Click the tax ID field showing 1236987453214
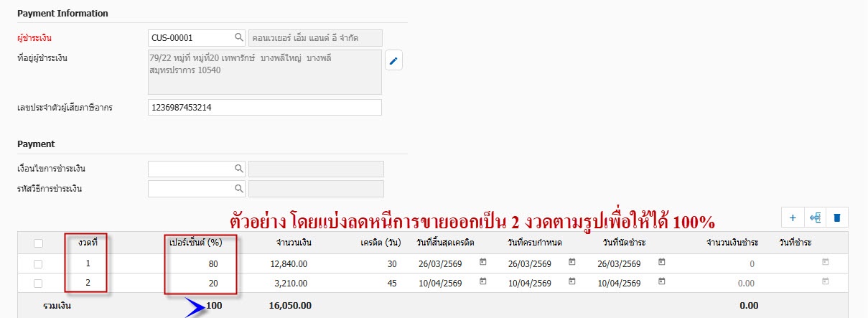Viewport: 868px width, 318px height. pyautogui.click(x=264, y=108)
